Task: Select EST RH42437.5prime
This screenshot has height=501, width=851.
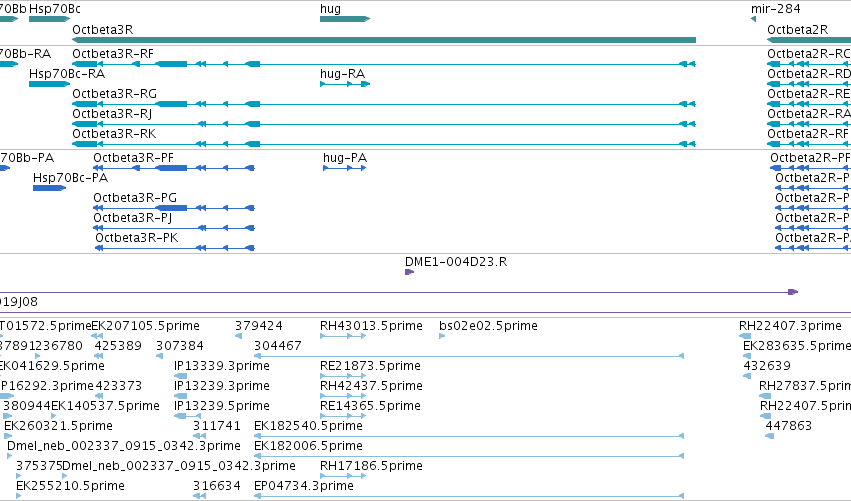Action: coord(371,386)
